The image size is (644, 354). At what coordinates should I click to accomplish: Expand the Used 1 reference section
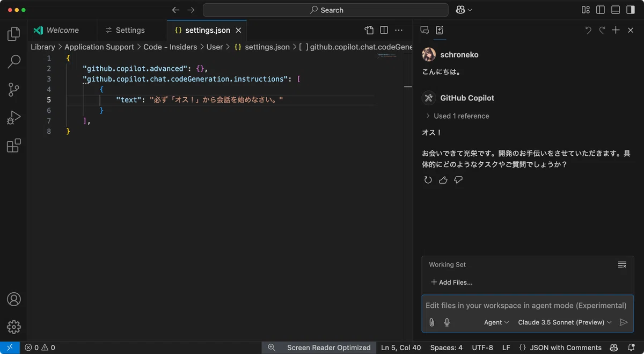coord(458,115)
